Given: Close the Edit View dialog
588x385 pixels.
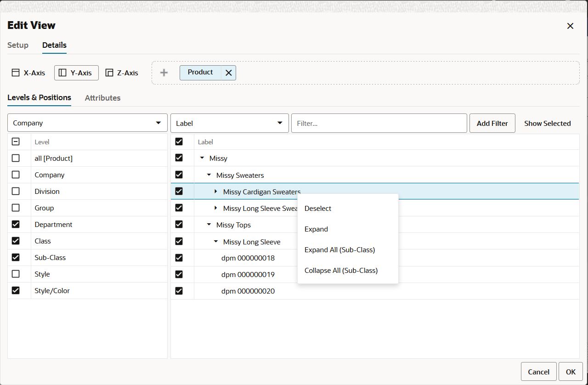Looking at the screenshot, I should 570,26.
